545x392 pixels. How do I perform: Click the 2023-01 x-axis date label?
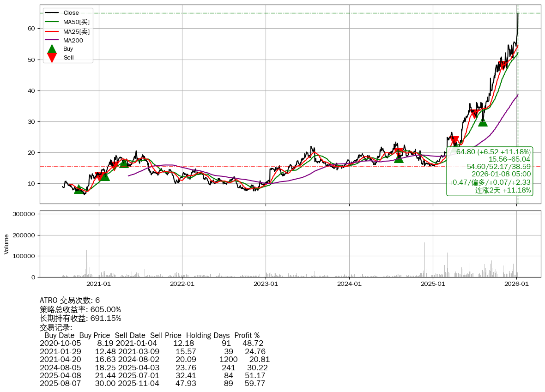(266, 284)
